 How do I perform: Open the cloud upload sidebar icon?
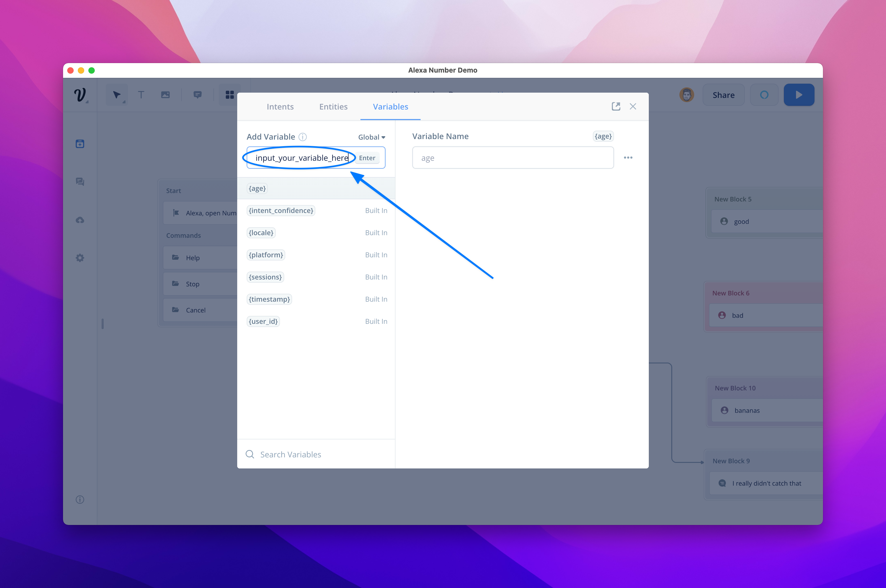tap(80, 220)
